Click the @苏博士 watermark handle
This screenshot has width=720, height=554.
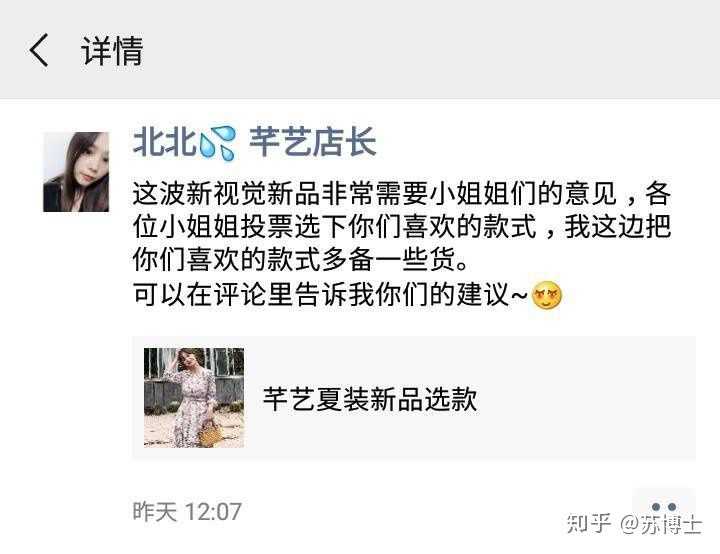tap(661, 524)
